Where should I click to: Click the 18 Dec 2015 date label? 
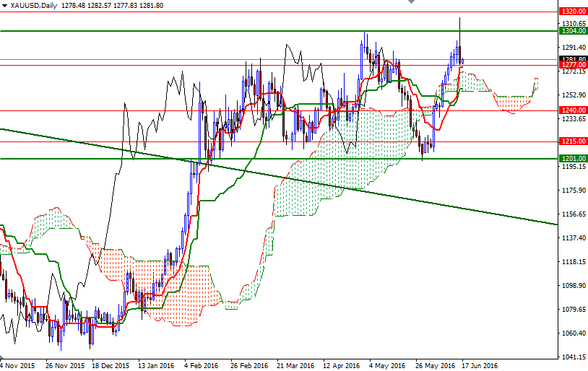pos(111,365)
